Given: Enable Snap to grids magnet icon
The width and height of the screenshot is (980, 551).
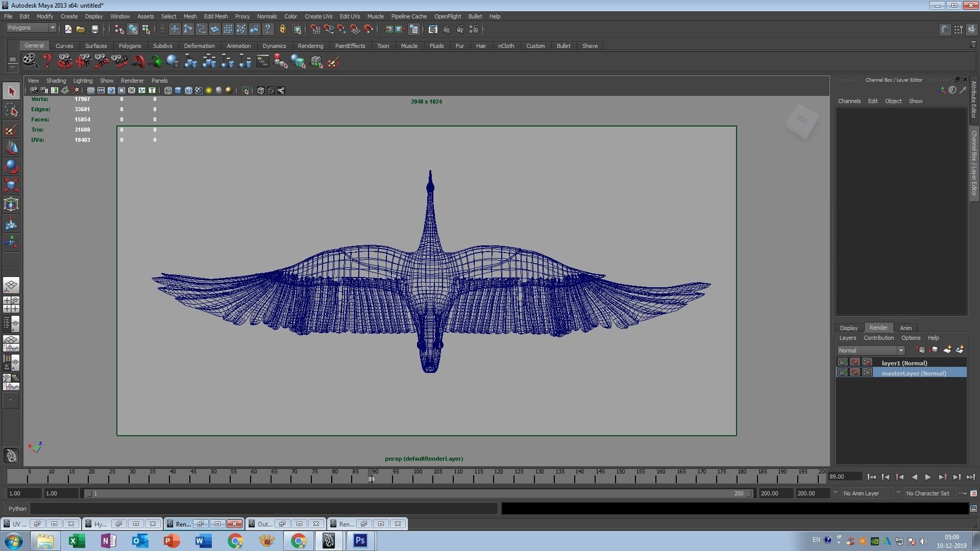Looking at the screenshot, I should point(315,29).
